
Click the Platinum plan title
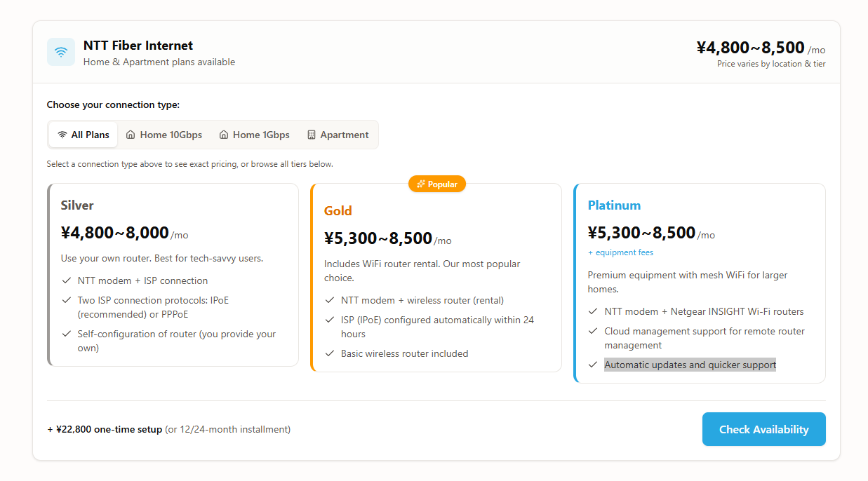[x=614, y=205]
